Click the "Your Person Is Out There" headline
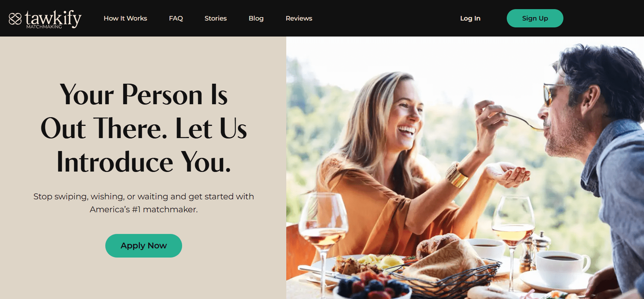The height and width of the screenshot is (299, 644). (x=144, y=128)
